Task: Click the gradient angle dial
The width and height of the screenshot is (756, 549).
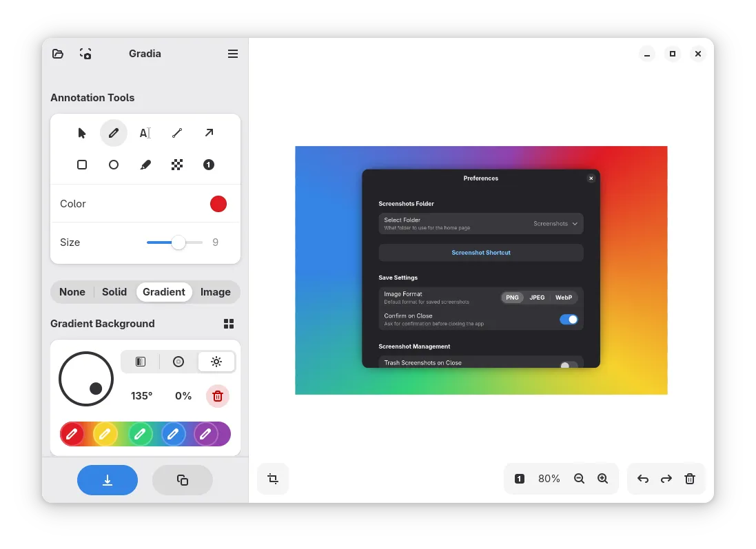Action: pyautogui.click(x=86, y=379)
